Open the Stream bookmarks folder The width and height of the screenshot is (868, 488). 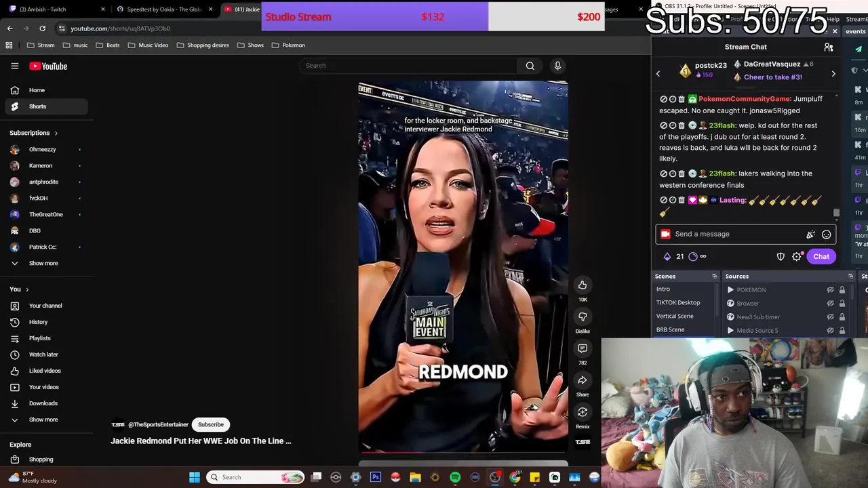coord(41,45)
